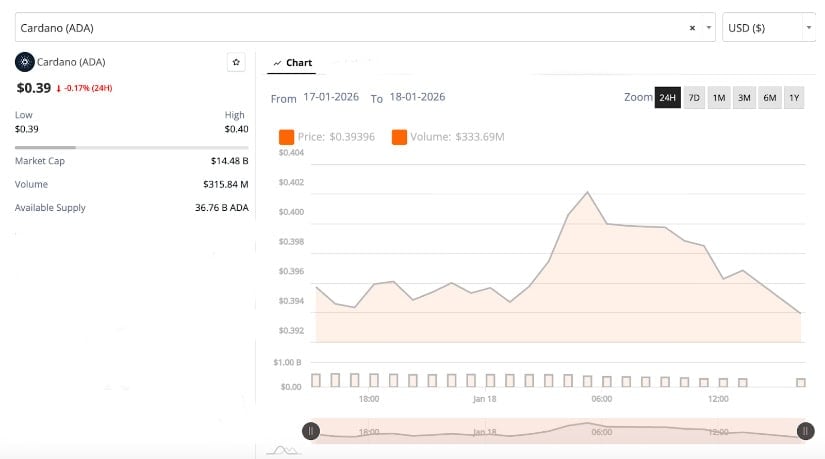825x459 pixels.
Task: Click the star favorite icon for Cardano
Action: [236, 62]
